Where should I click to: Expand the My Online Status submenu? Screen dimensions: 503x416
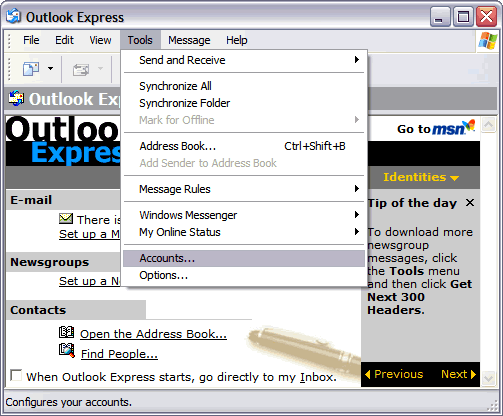pyautogui.click(x=244, y=232)
